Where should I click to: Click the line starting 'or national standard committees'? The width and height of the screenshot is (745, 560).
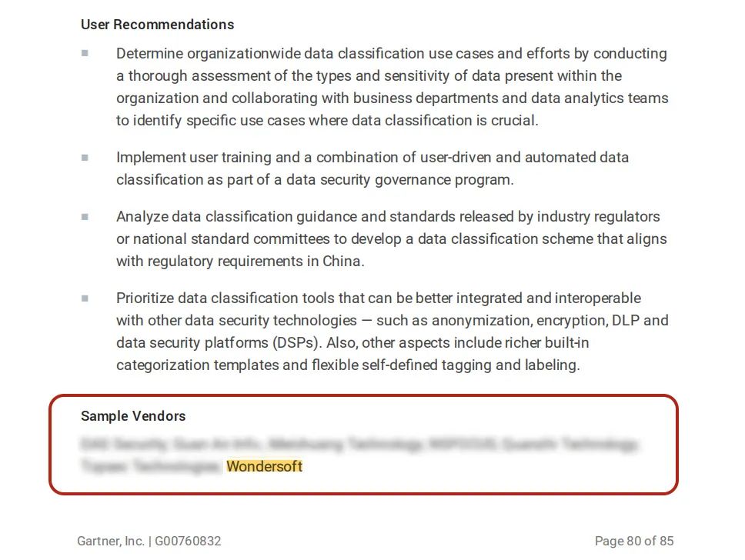pos(391,239)
